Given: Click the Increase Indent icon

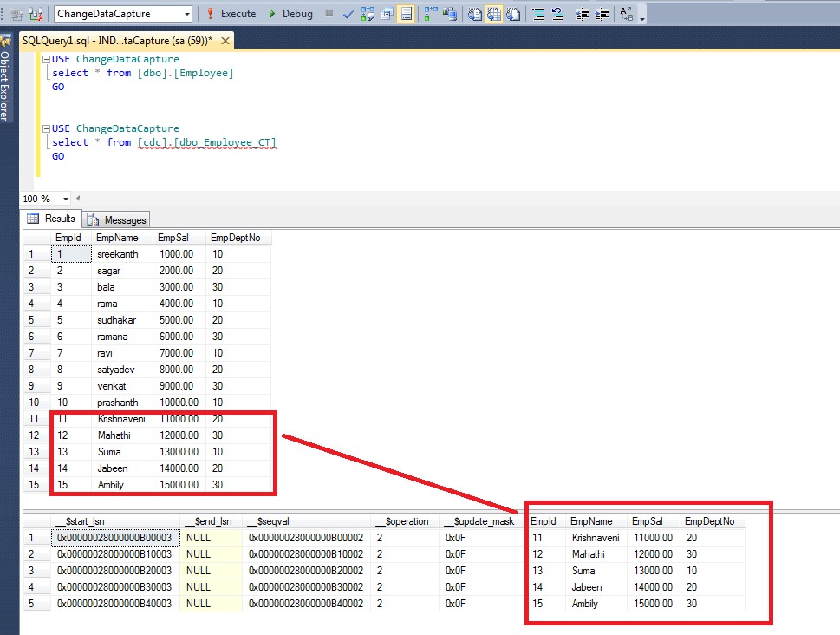Looking at the screenshot, I should tap(602, 14).
